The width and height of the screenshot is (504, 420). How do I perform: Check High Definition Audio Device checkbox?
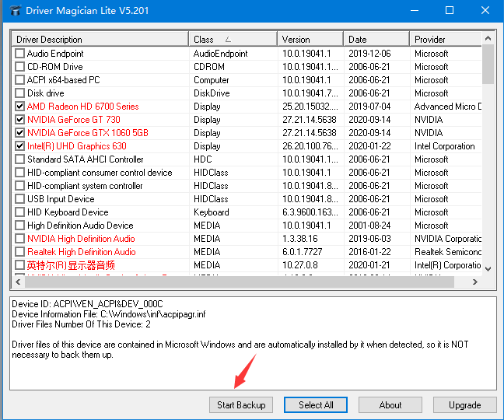pyautogui.click(x=20, y=226)
